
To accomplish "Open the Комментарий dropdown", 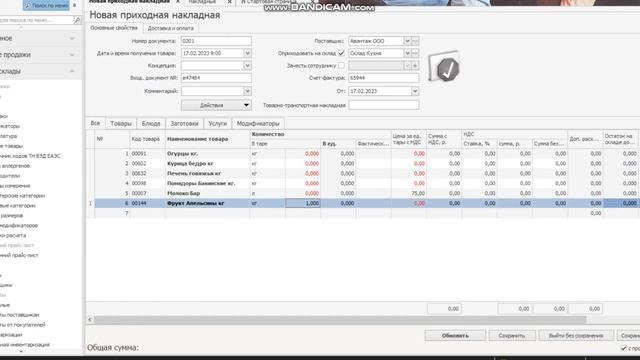I will point(247,91).
